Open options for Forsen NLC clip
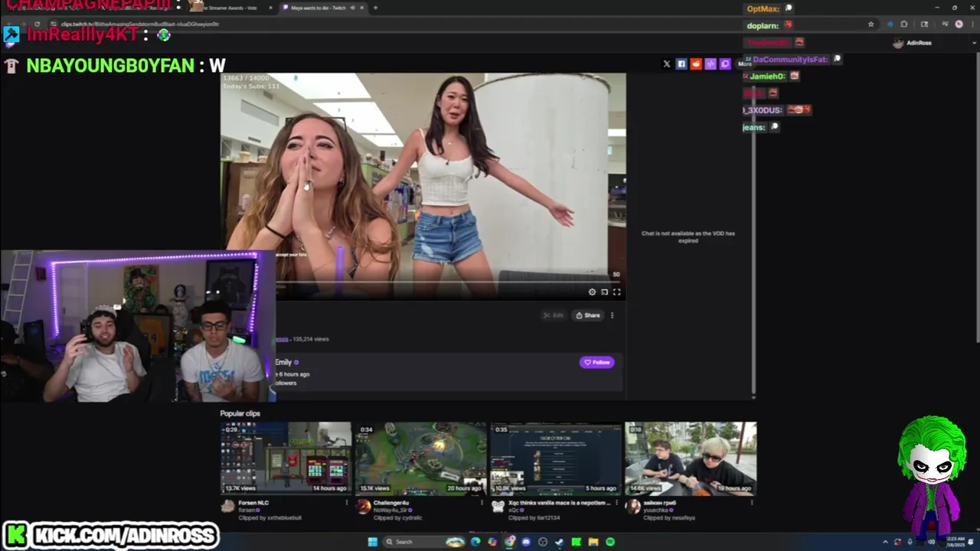Image resolution: width=980 pixels, height=551 pixels. coord(347,503)
